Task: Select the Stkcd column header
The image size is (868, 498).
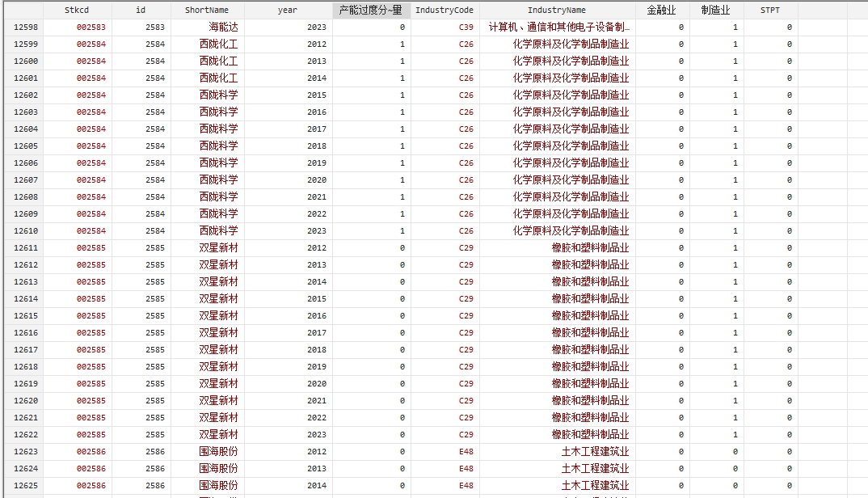Action: point(77,10)
